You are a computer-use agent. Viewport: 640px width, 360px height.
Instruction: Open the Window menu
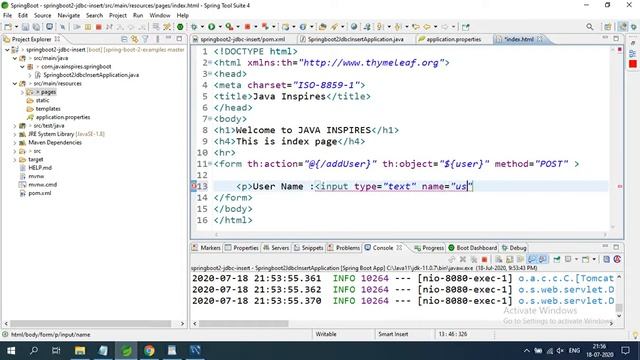160,15
